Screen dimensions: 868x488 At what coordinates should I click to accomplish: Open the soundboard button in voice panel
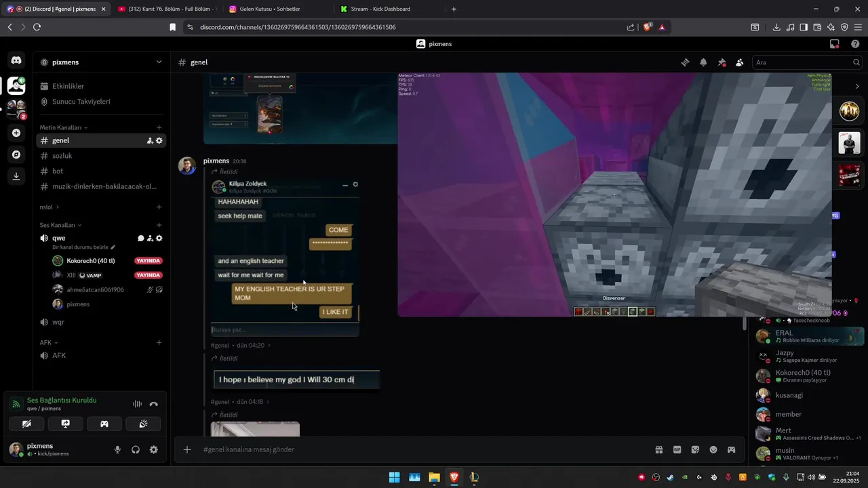(x=143, y=424)
